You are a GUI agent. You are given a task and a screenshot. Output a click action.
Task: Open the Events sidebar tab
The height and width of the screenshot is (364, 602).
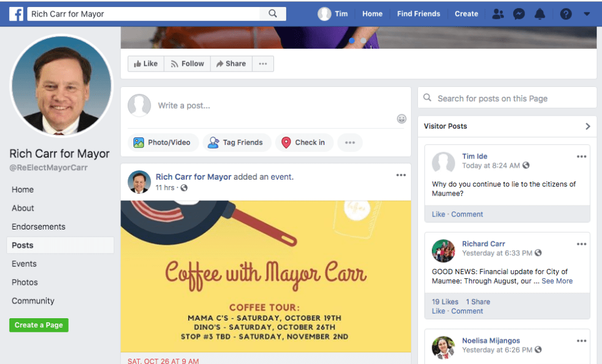click(24, 264)
